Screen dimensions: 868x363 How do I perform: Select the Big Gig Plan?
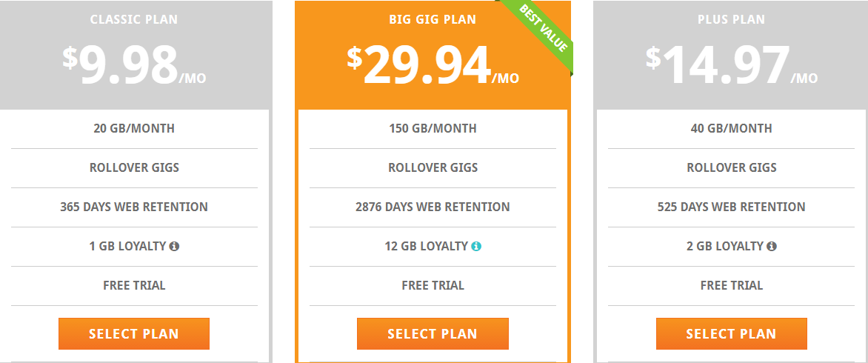433,333
